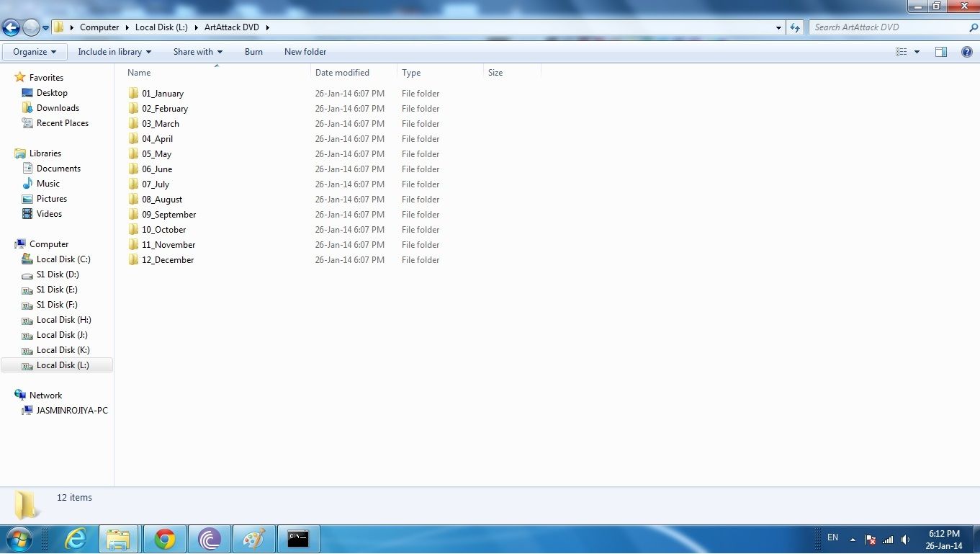Open the previous locations dropdown in address bar
Image resolution: width=980 pixels, height=554 pixels.
pyautogui.click(x=778, y=27)
